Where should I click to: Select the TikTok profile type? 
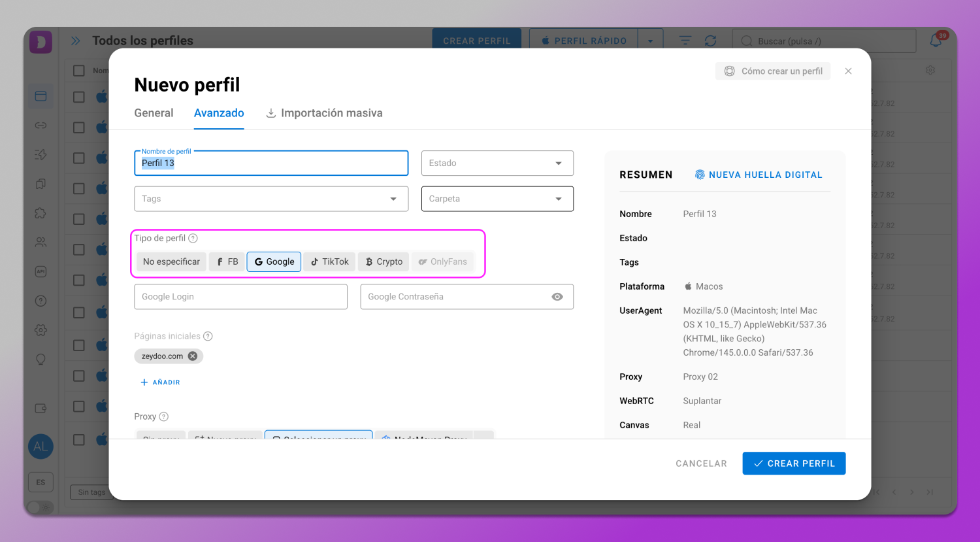tap(329, 262)
